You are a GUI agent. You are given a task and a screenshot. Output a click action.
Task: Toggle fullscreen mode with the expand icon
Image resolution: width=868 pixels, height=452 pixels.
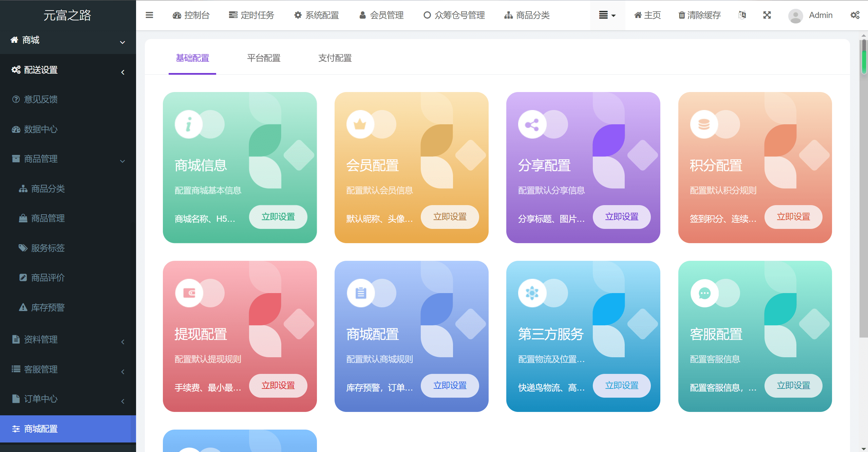coord(767,15)
